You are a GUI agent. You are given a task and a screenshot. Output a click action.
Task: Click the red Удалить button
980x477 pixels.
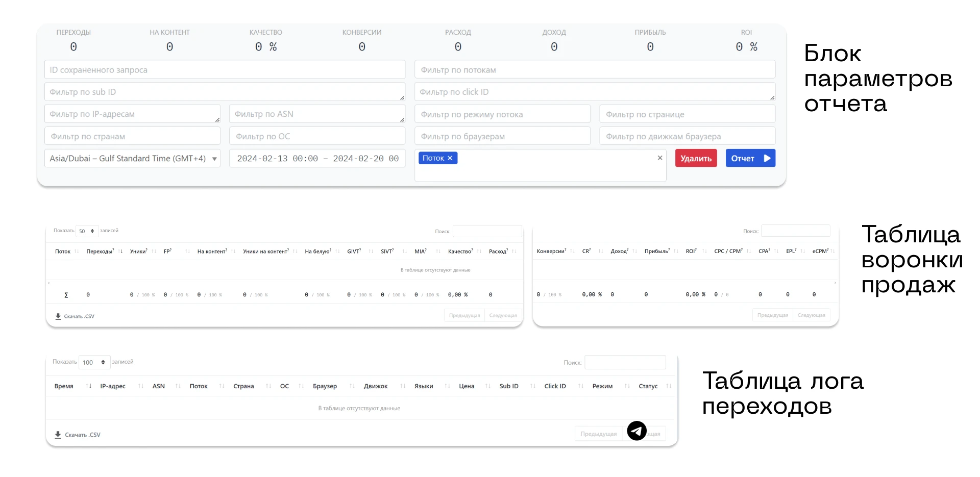point(696,158)
